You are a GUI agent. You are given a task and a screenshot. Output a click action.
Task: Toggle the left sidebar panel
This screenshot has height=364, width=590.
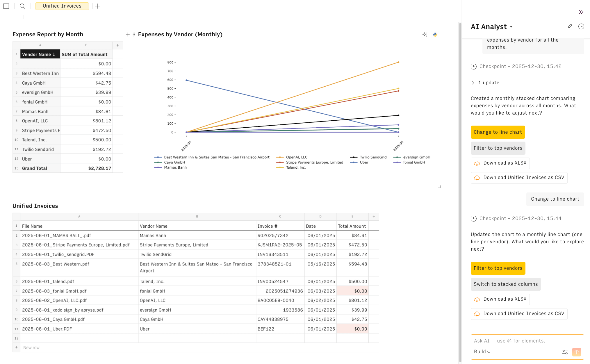click(6, 6)
